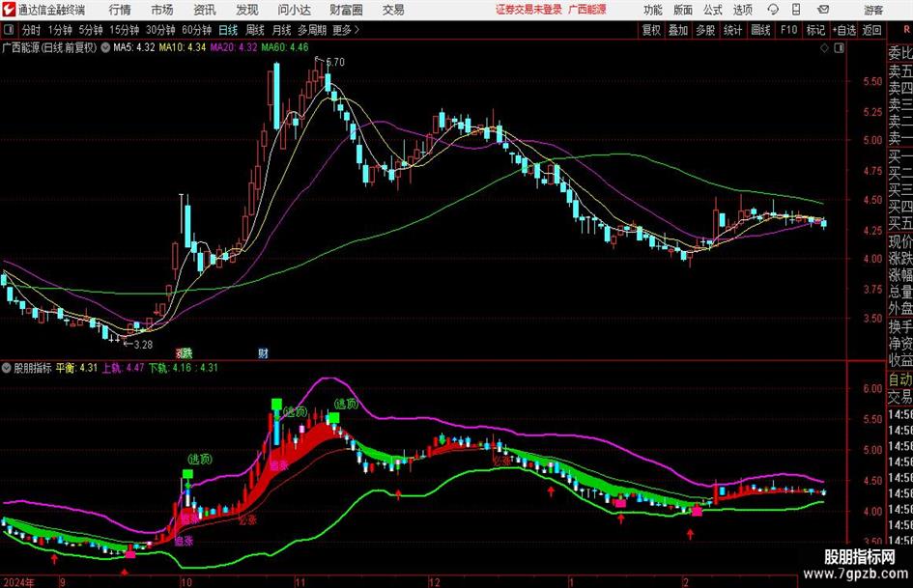Open the 发现 menu
This screenshot has width=913, height=588.
click(x=247, y=10)
